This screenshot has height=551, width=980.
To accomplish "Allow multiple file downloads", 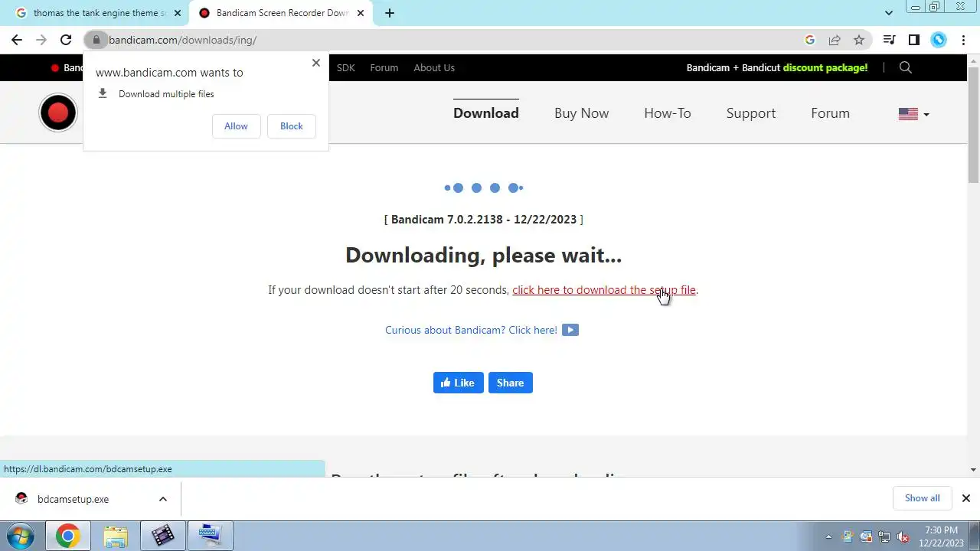I will pos(236,126).
